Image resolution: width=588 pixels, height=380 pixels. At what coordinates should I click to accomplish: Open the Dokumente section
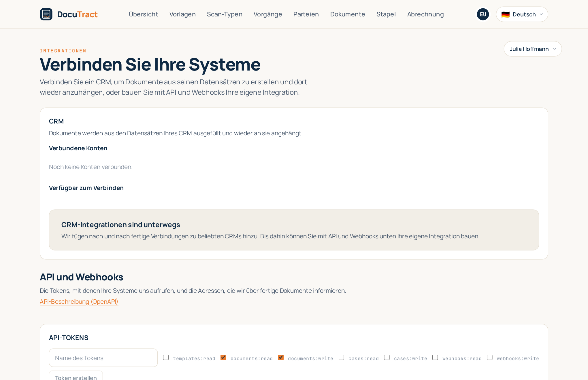[348, 14]
